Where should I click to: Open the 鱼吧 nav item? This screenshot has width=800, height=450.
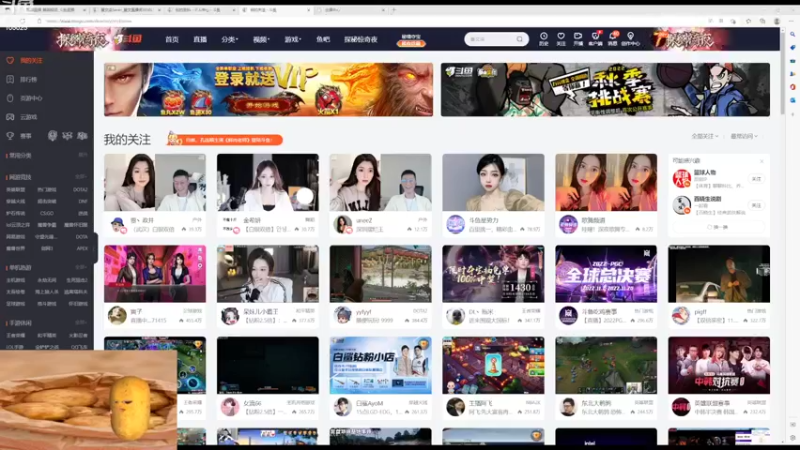(x=322, y=39)
